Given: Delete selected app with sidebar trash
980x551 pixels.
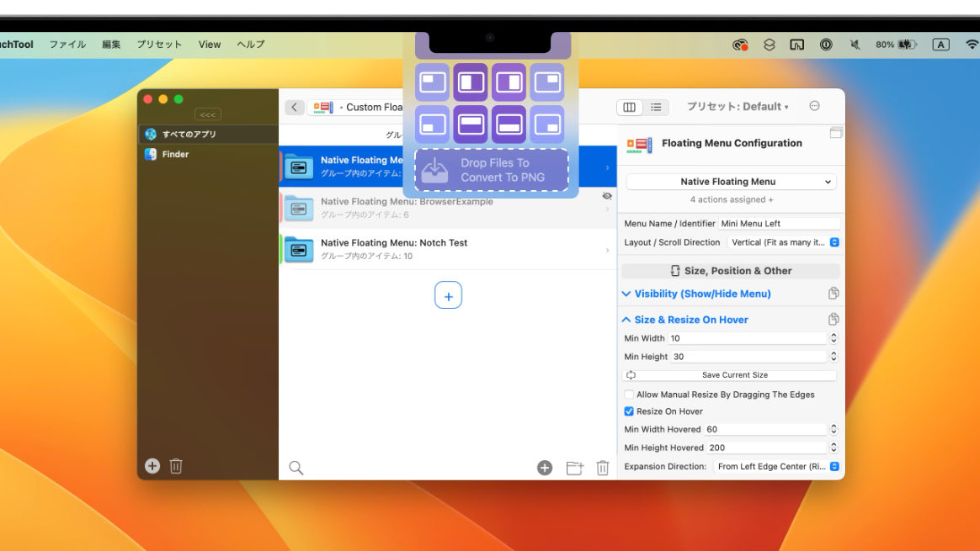Looking at the screenshot, I should (176, 466).
